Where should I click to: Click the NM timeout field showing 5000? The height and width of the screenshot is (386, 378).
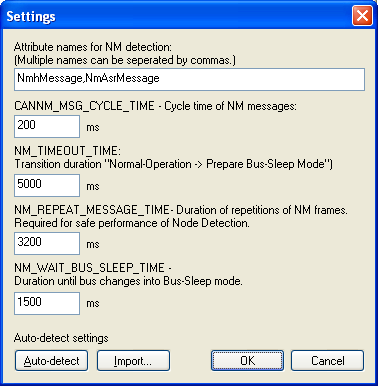pyautogui.click(x=47, y=185)
